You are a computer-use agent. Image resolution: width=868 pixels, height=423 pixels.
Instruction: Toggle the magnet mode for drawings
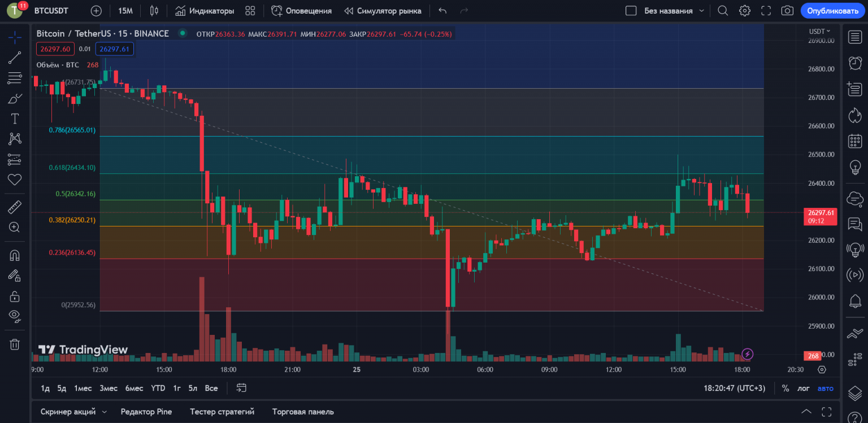[x=15, y=255]
